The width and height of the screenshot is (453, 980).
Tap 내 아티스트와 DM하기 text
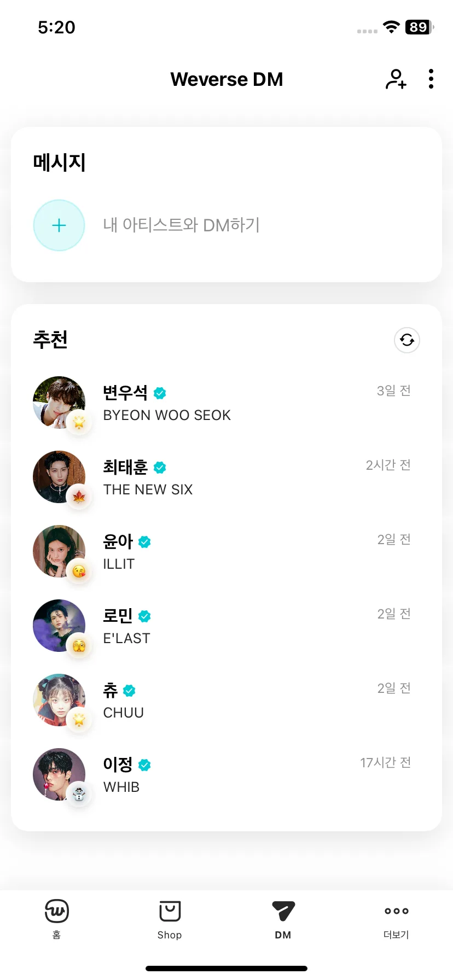click(x=181, y=225)
